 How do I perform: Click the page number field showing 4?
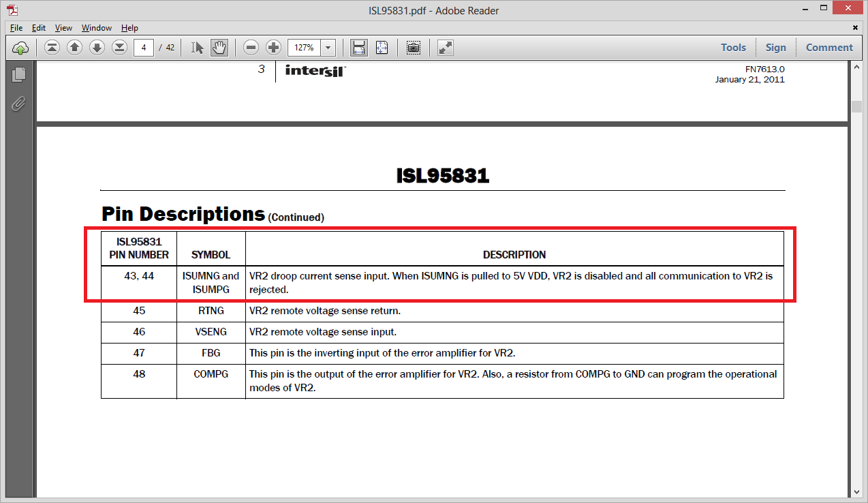143,48
